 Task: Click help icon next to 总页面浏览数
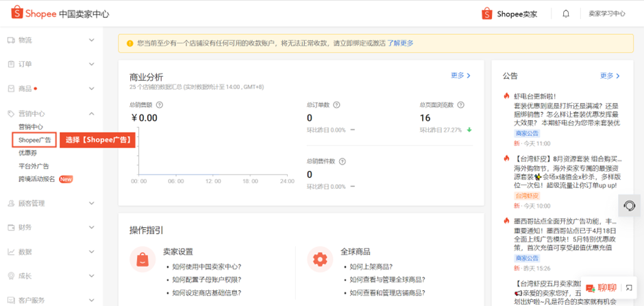(x=461, y=105)
